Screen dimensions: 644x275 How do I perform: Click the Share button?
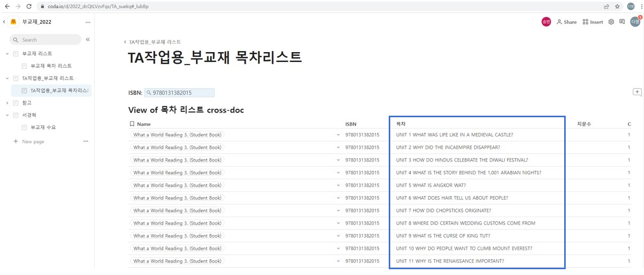tap(567, 22)
